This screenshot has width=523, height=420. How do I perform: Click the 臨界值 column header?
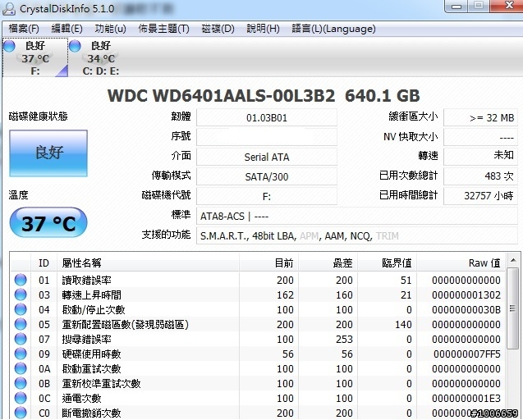[388, 263]
